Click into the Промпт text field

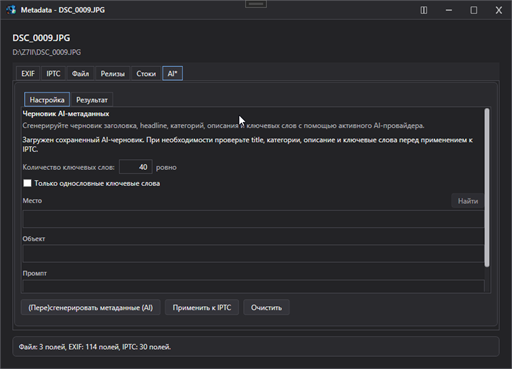tap(253, 286)
